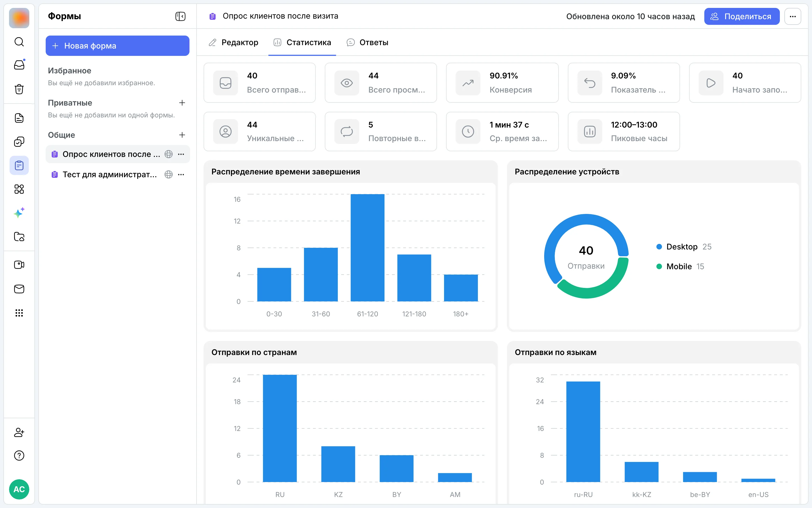Click globe icon next to Тест для администрат form
The image size is (812, 508).
coord(168,174)
